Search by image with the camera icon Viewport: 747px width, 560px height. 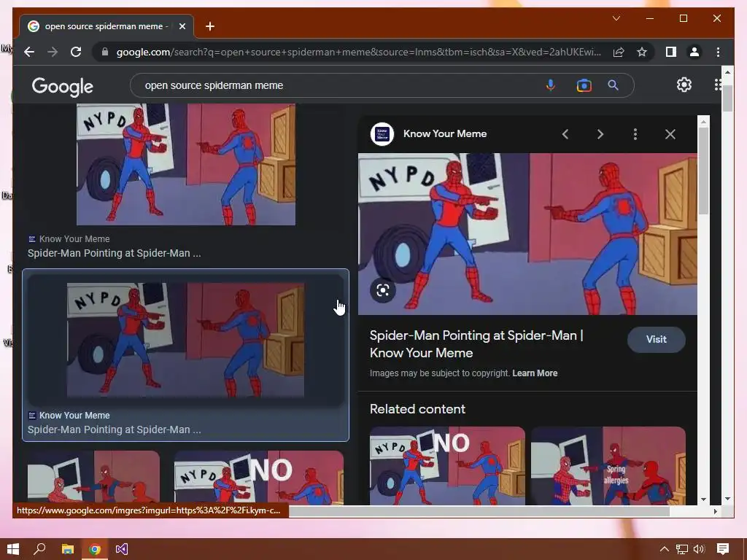click(x=584, y=85)
